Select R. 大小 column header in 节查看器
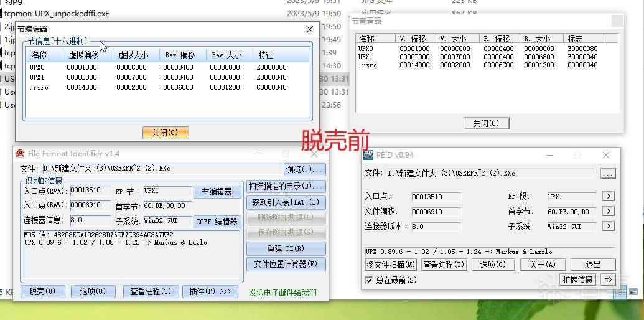This screenshot has width=644, height=320. pos(542,39)
